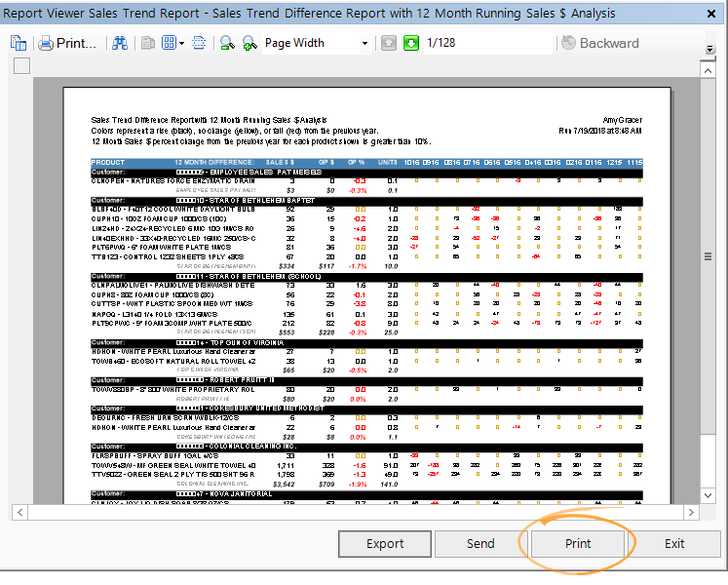Click the vertical scrollbar up arrow
This screenshot has height=585, width=728.
pos(708,70)
